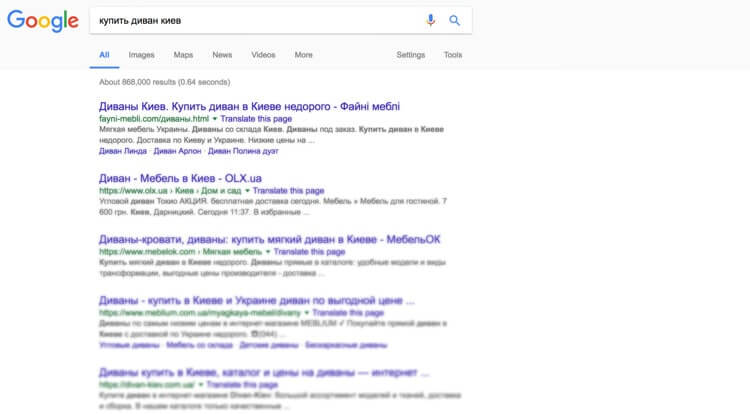Click 'Translate this page' for the fayni-mebli result
750x414 pixels.
(x=256, y=119)
